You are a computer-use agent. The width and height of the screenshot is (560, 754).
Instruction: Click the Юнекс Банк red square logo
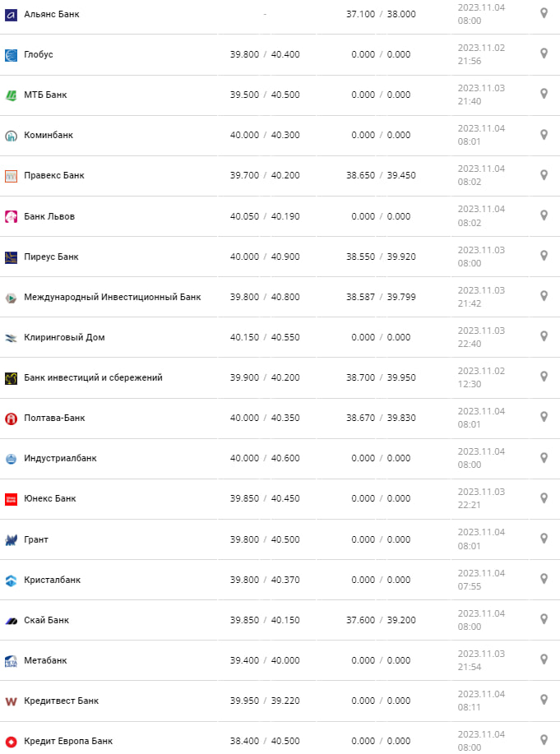point(11,499)
